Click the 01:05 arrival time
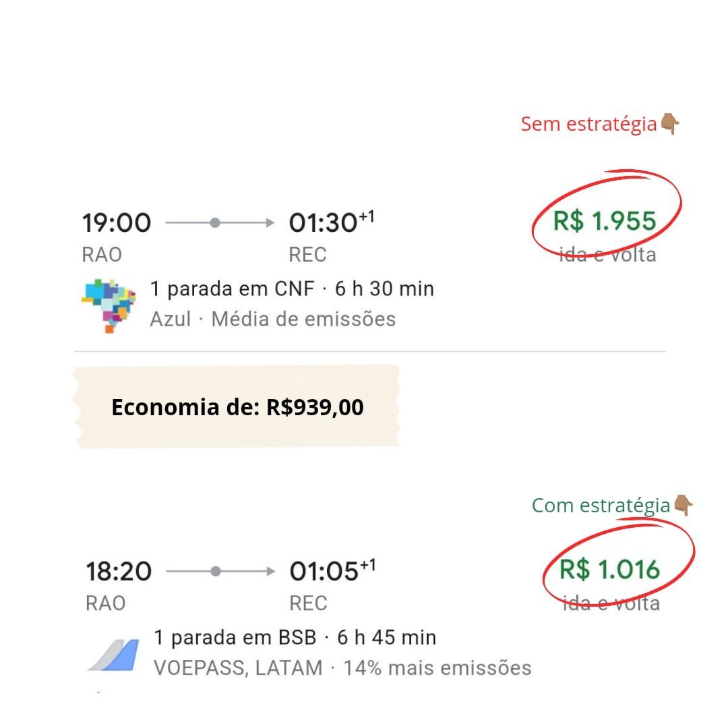The width and height of the screenshot is (728, 728). (x=324, y=572)
